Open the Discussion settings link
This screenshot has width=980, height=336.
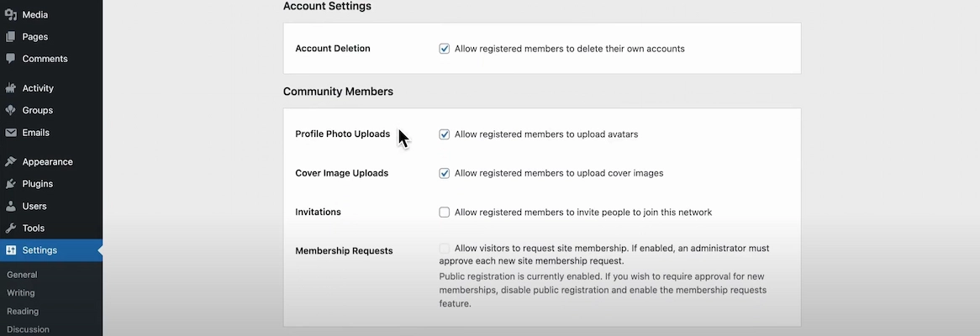point(28,329)
